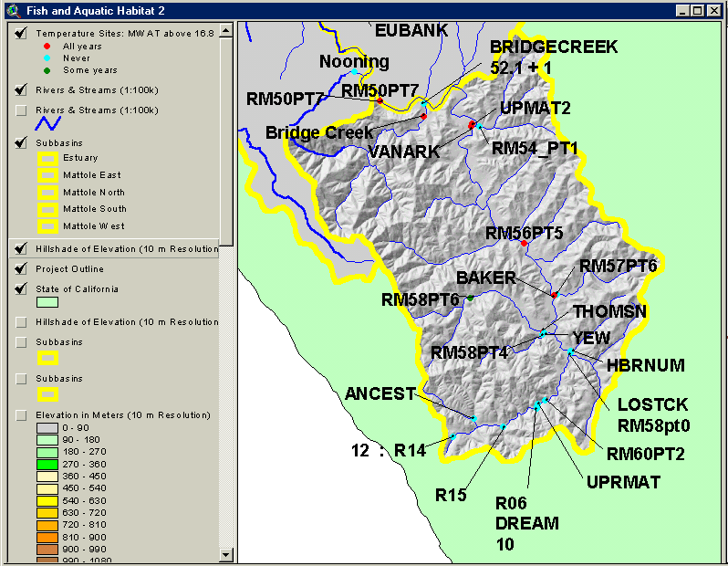
Task: Minimize the Fish and Aquatic Habitat 2 window
Action: (682, 11)
